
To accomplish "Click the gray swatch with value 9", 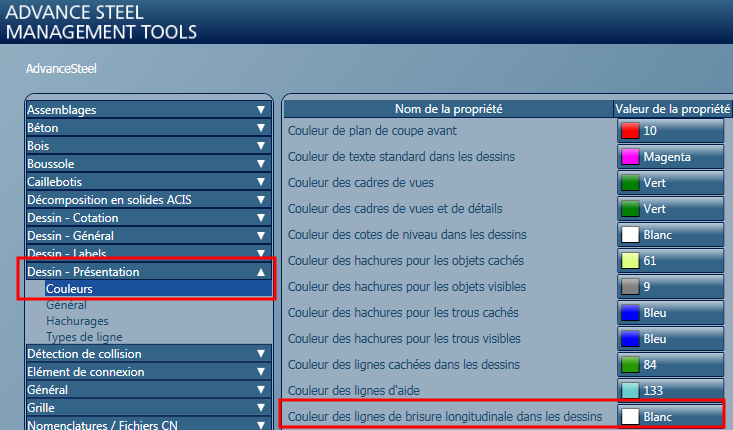I will [630, 287].
